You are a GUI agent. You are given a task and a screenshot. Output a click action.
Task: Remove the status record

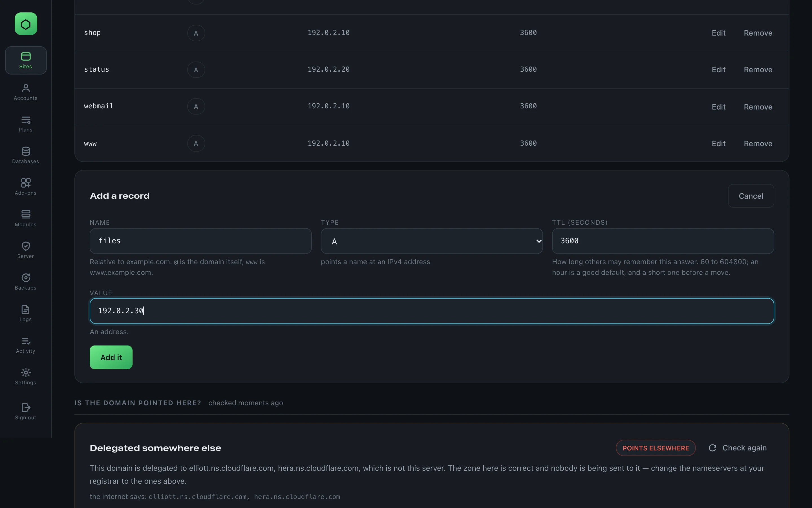pos(758,69)
